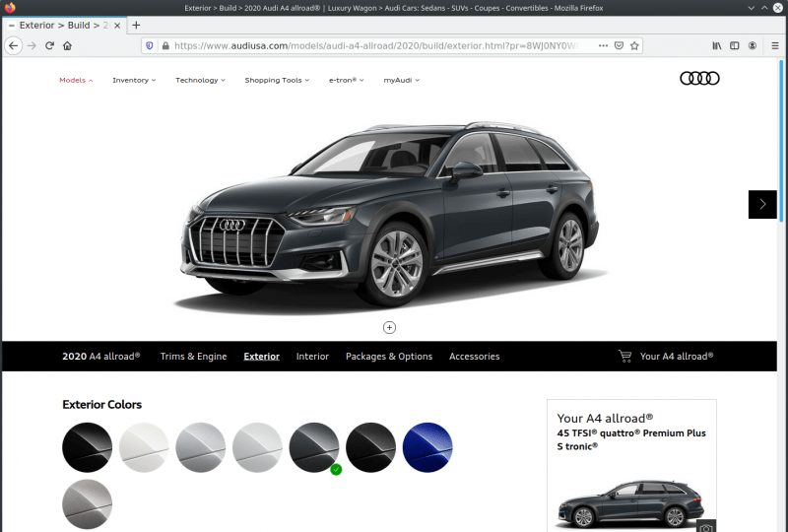Click the 2020 A4 allroad title link
Viewport: 788px width, 532px height.
(101, 357)
